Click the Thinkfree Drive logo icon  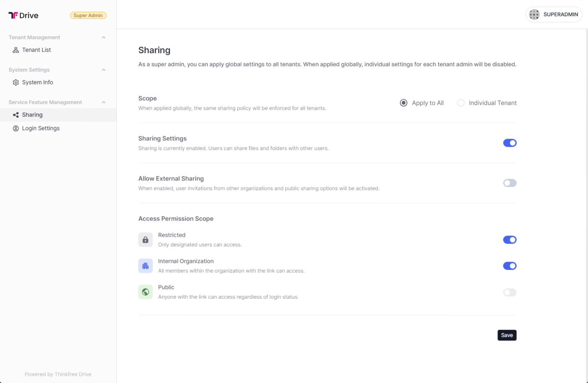[13, 15]
